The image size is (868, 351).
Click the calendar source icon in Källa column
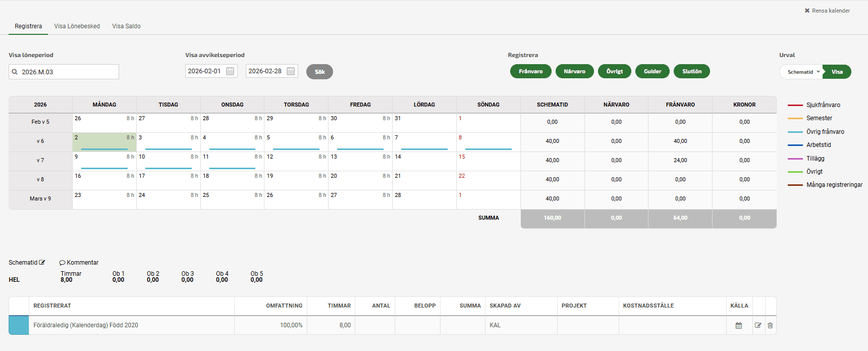[739, 325]
